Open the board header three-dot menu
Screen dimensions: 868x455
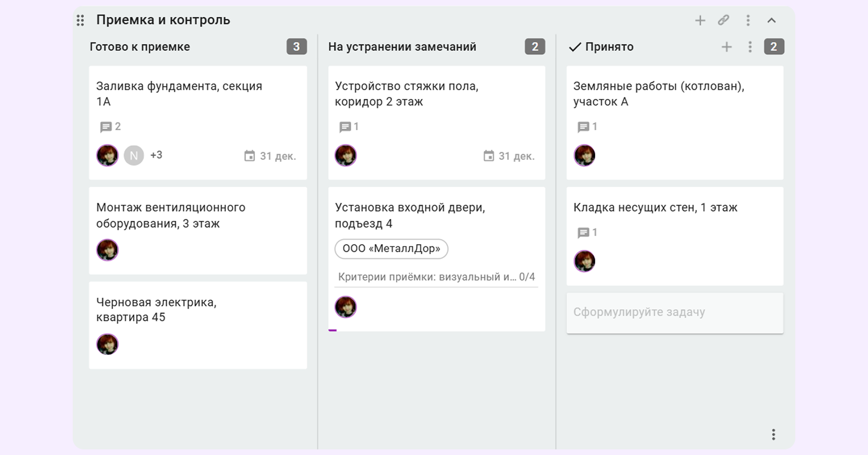tap(748, 21)
